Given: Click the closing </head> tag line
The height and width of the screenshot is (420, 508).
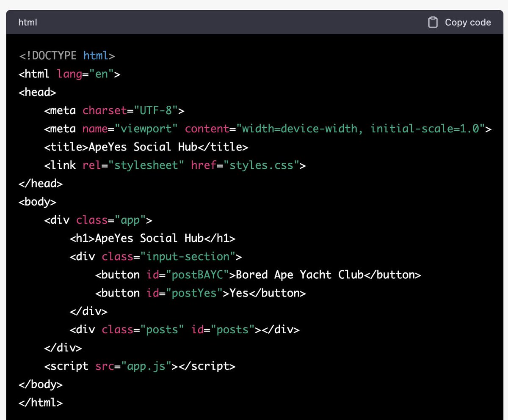Looking at the screenshot, I should (41, 183).
